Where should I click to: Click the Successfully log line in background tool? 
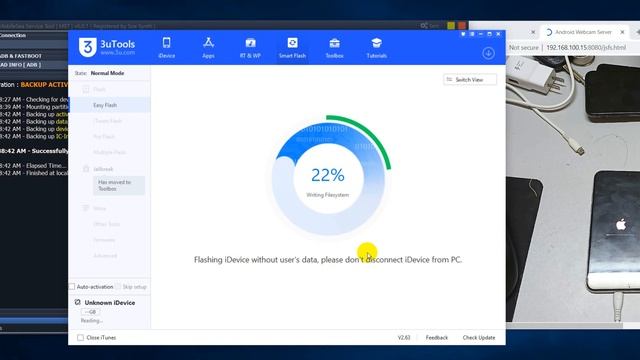[34, 151]
